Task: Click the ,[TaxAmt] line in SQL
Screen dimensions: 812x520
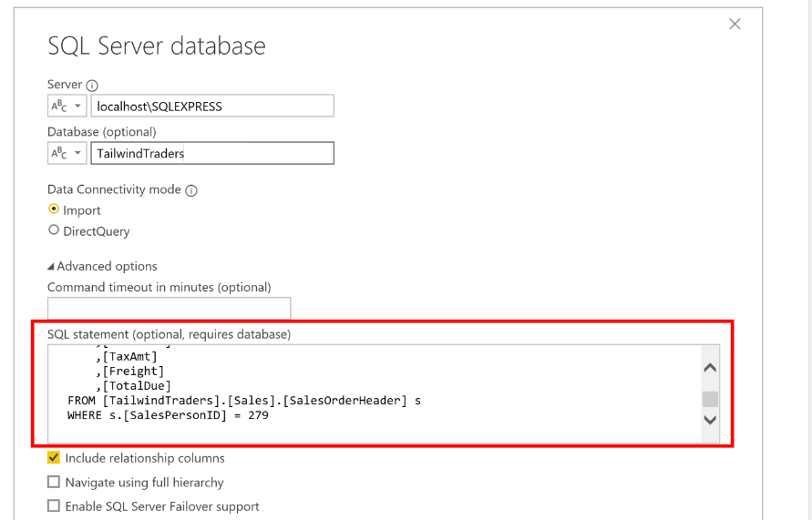Action: pos(127,356)
